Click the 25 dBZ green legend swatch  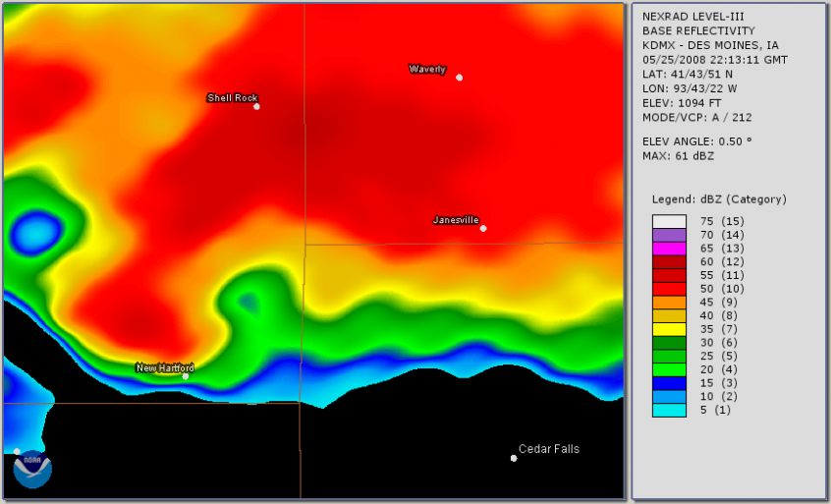[x=669, y=356]
